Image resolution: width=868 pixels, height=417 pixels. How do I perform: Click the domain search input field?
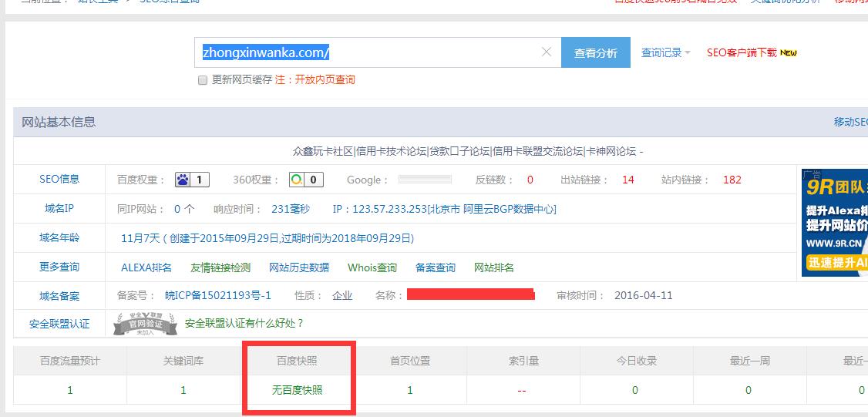pos(378,52)
